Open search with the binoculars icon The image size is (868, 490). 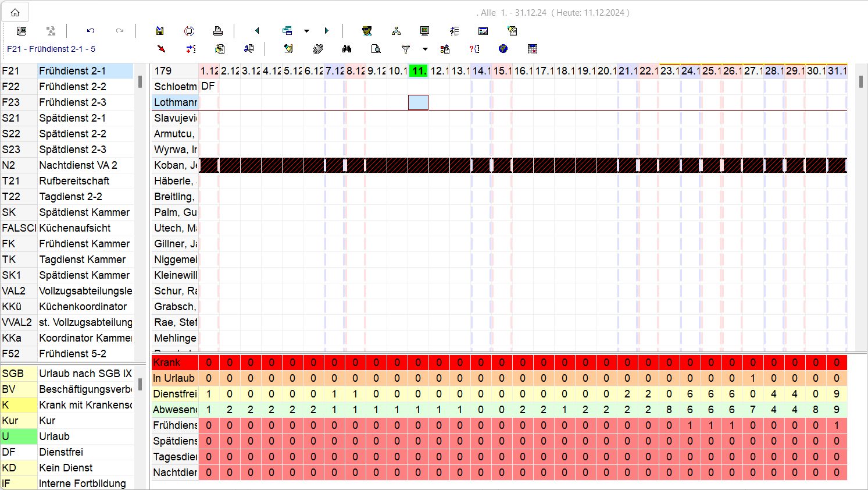tap(347, 49)
